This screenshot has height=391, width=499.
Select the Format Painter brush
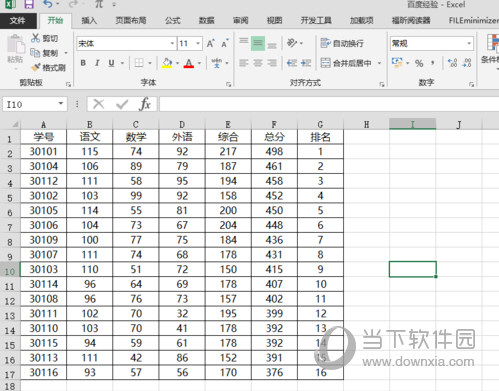[35, 67]
